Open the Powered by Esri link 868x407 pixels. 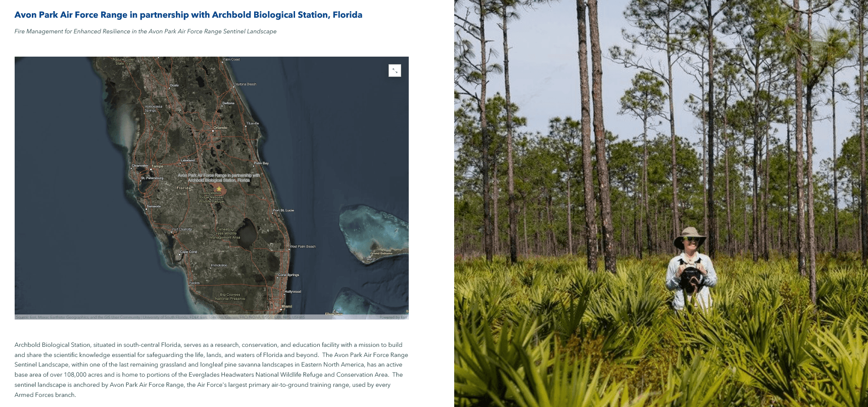pos(393,318)
